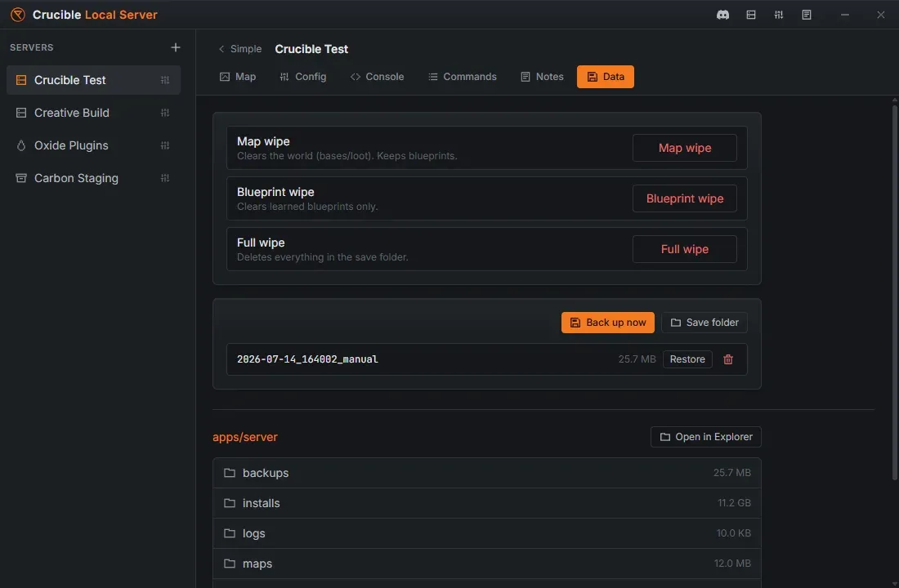Click the logs folder name
The image size is (899, 588).
pos(254,533)
